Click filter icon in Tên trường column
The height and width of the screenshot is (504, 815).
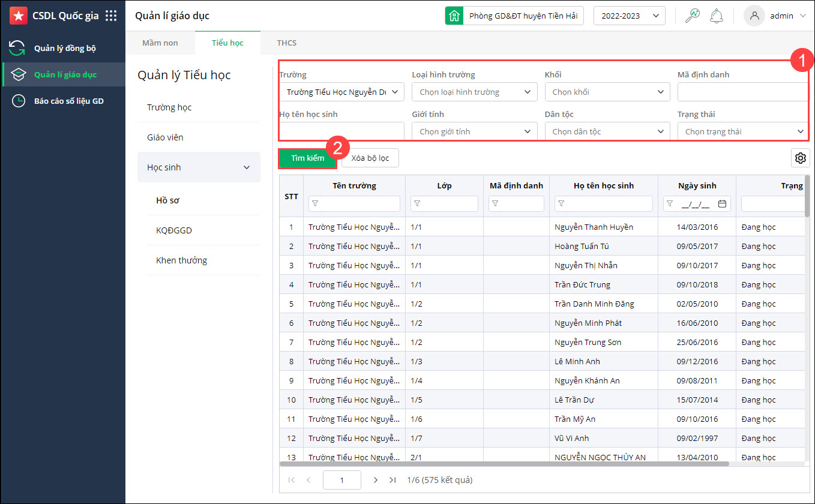(x=316, y=204)
